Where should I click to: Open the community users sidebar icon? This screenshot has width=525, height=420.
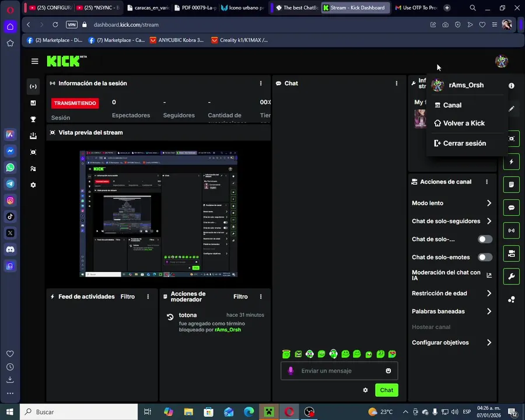(x=33, y=169)
